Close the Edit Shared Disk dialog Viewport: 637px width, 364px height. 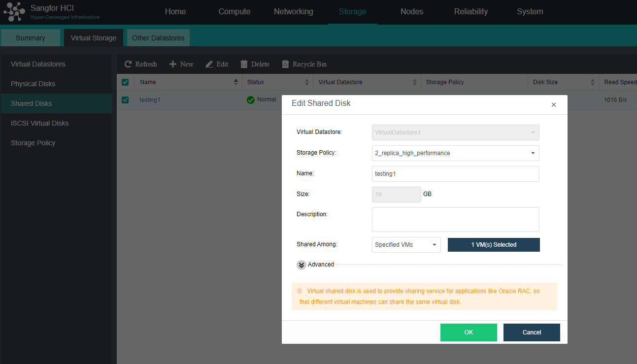pos(554,105)
